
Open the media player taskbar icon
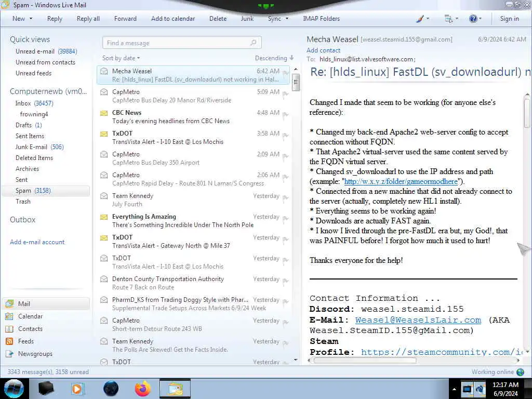[x=77, y=389]
